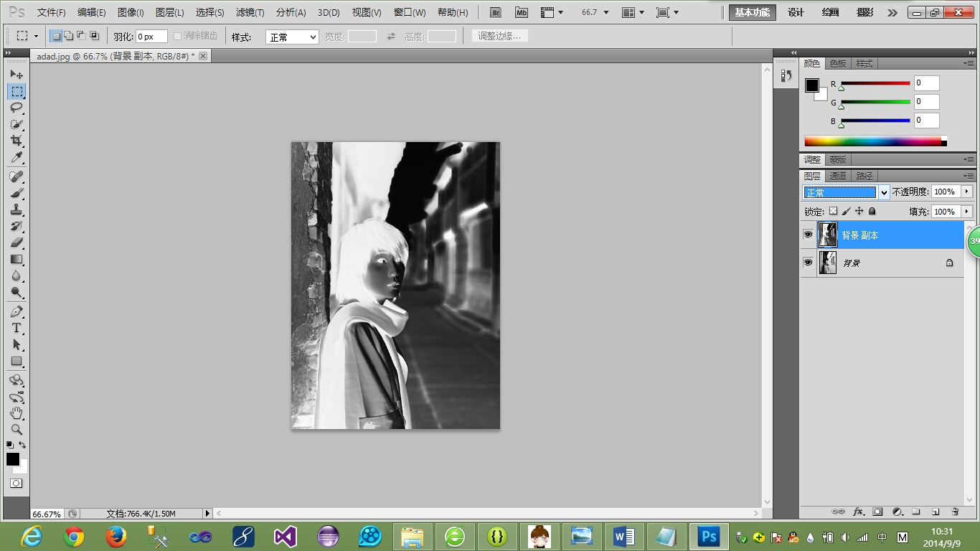Create a new layer group folder
980x551 pixels.
point(916,512)
